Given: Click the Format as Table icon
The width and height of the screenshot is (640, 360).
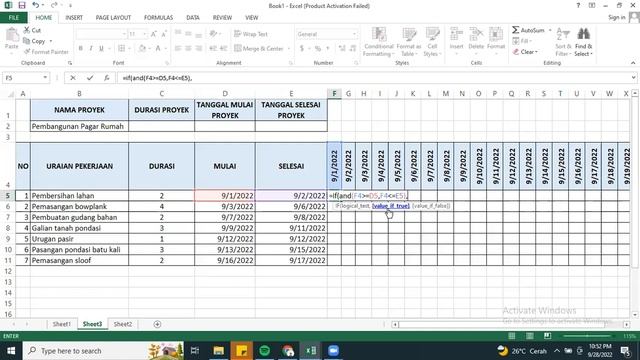Looking at the screenshot, I should pyautogui.click(x=409, y=34).
